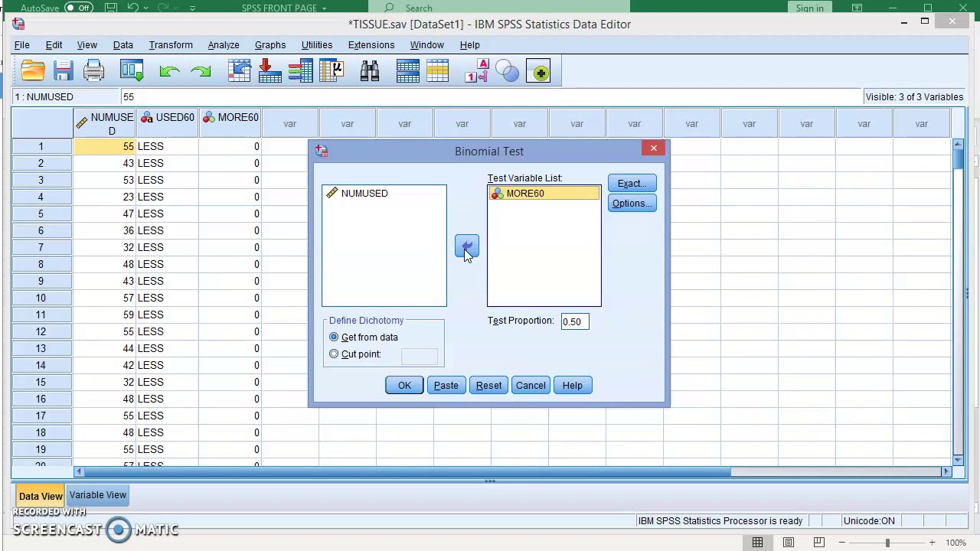
Task: Close the Binomial Test dialog
Action: 654,148
